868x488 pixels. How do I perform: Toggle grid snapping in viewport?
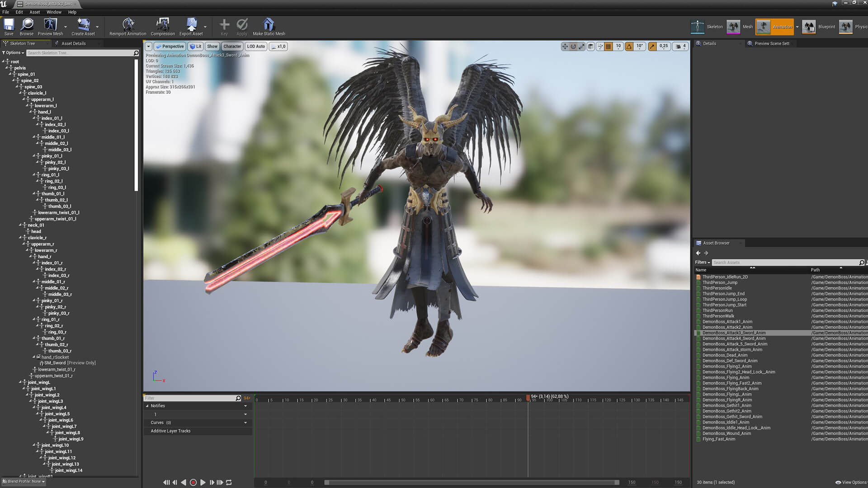(609, 47)
